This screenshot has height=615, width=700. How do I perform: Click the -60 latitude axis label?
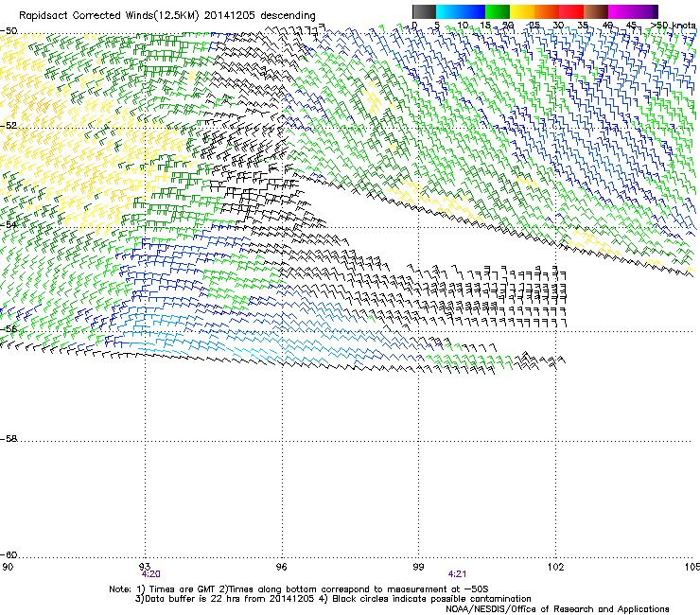point(9,555)
